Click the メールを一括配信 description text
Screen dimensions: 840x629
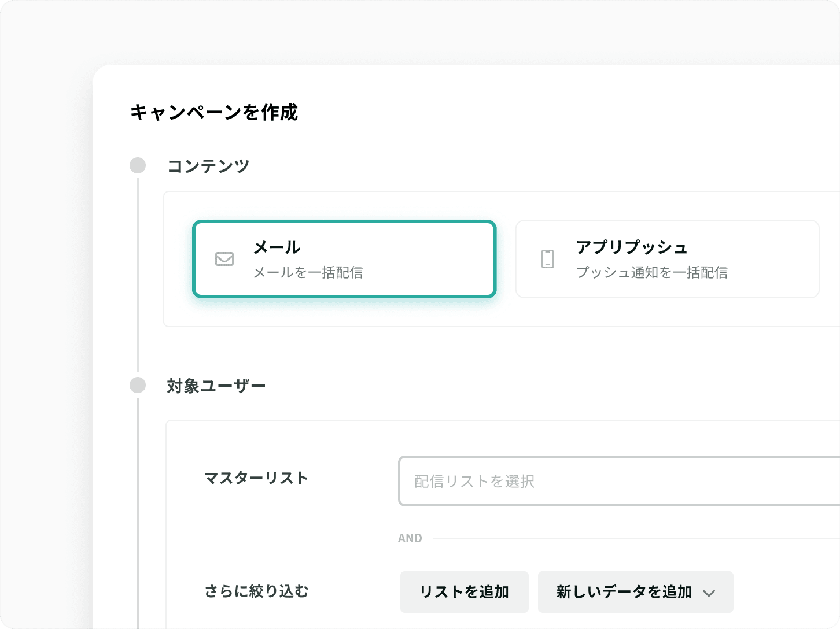click(x=308, y=272)
